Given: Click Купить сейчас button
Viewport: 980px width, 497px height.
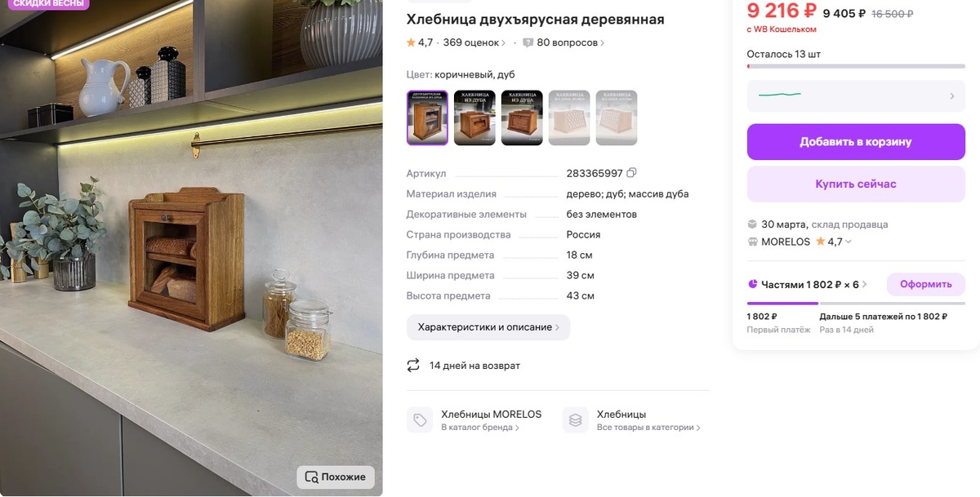Looking at the screenshot, I should coord(856,184).
